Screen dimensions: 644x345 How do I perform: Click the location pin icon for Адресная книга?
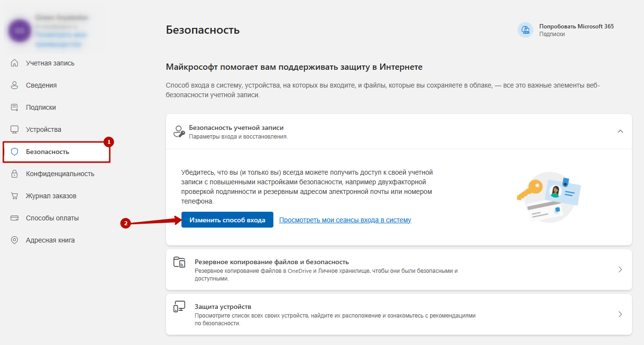tap(14, 240)
